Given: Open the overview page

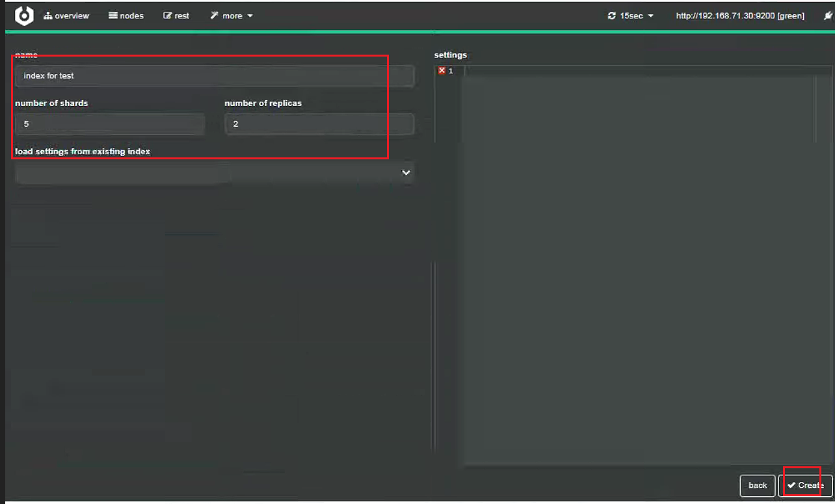Looking at the screenshot, I should coord(66,16).
